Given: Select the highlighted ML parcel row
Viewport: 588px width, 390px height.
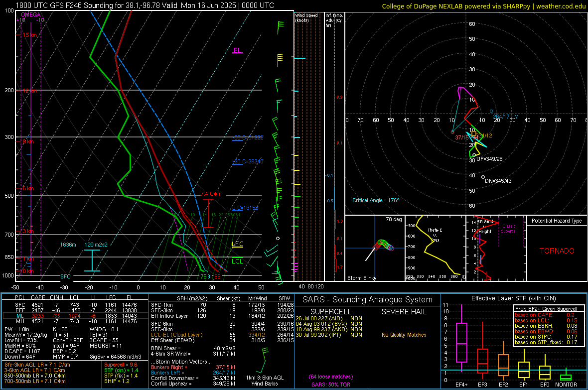Looking at the screenshot, I should pyautogui.click(x=75, y=316).
